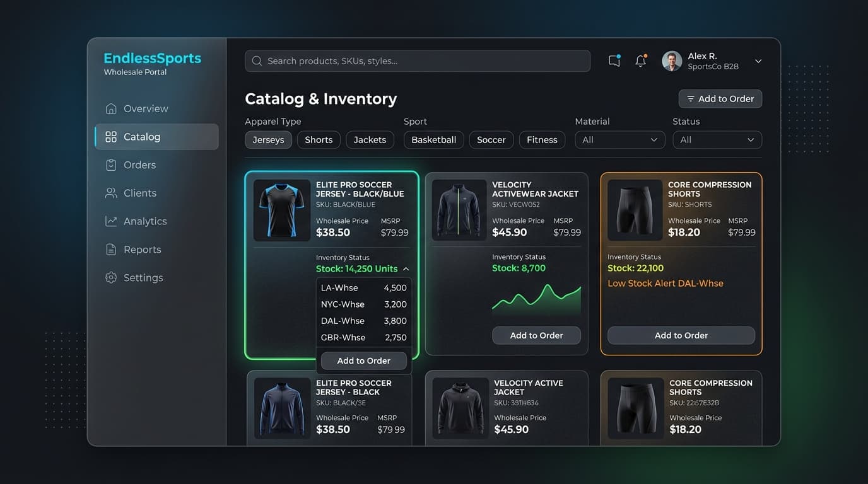Image resolution: width=868 pixels, height=484 pixels.
Task: Click the Catalog grid icon in sidebar
Action: [111, 137]
